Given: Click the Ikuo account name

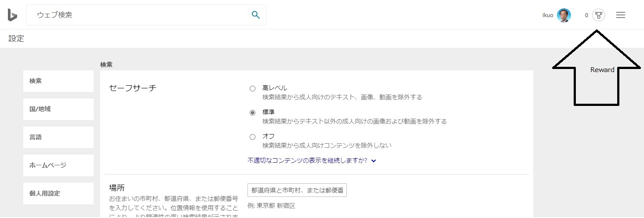Looking at the screenshot, I should pos(548,15).
